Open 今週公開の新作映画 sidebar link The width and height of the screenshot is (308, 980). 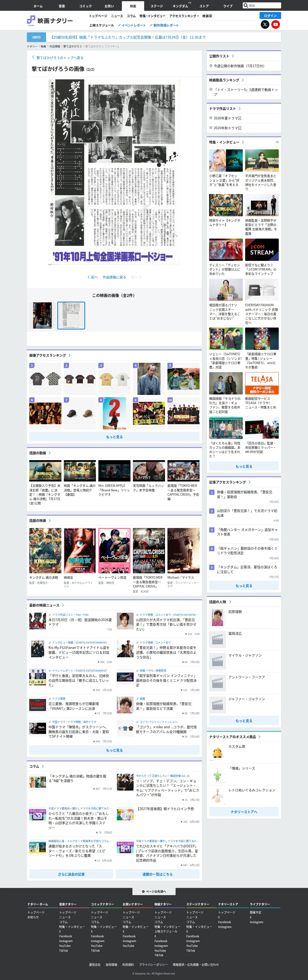pyautogui.click(x=239, y=66)
